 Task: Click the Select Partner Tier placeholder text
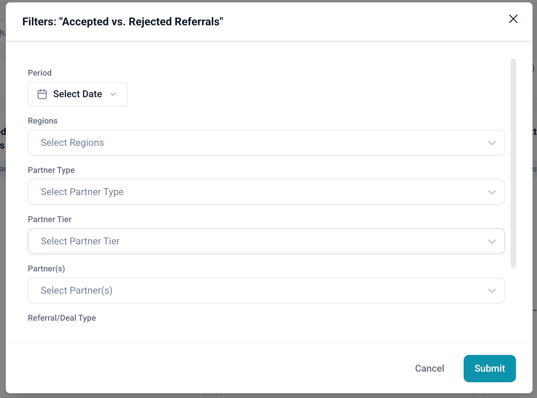coord(80,241)
